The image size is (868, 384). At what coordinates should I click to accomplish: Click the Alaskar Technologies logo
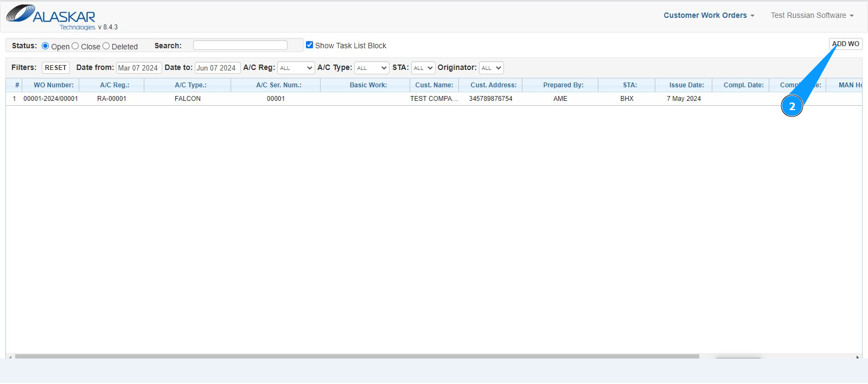point(51,17)
